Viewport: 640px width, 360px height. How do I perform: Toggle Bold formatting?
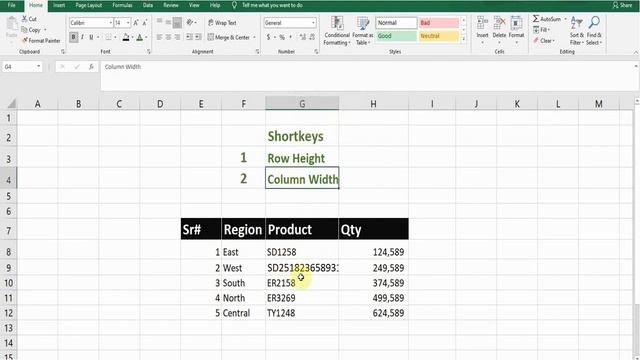73,37
